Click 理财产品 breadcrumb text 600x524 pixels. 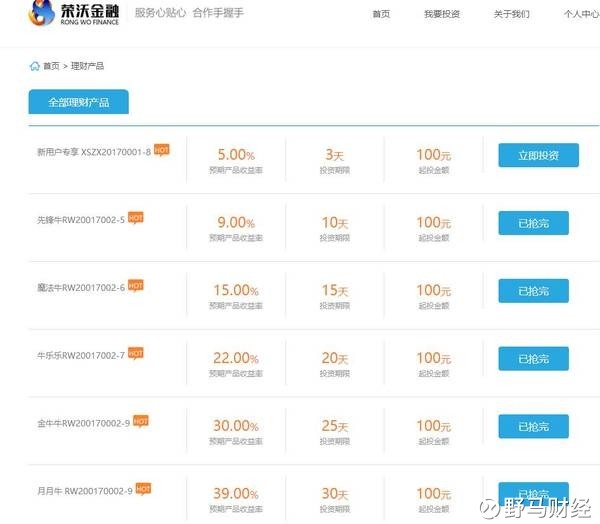click(x=87, y=66)
